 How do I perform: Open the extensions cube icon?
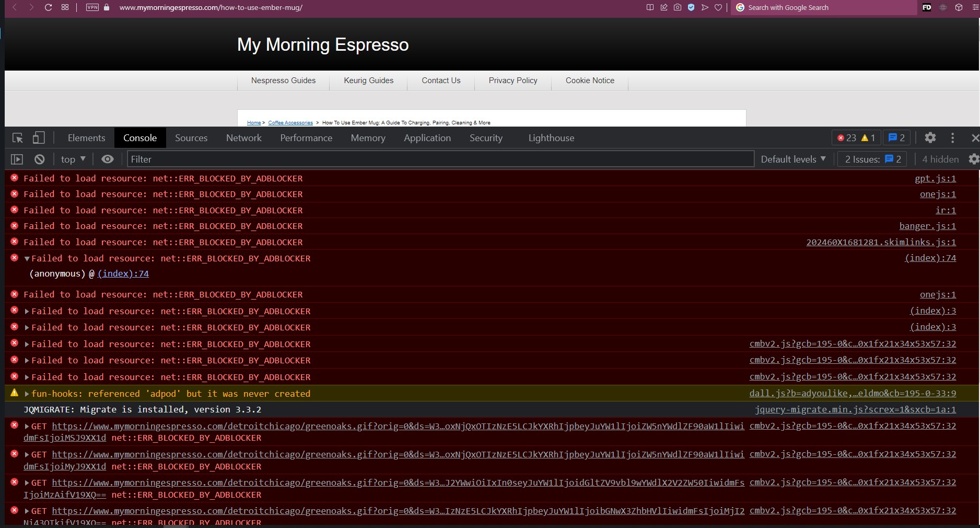pyautogui.click(x=959, y=7)
